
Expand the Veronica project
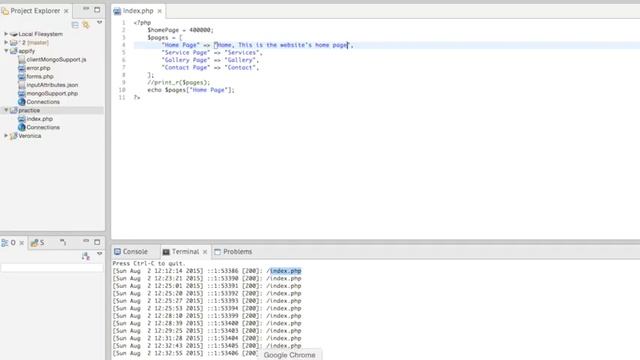6,136
